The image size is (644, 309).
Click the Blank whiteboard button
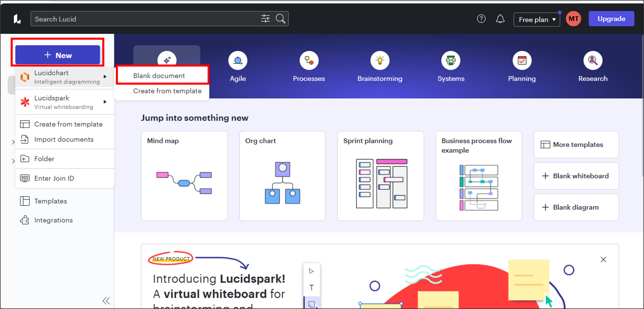pyautogui.click(x=576, y=176)
